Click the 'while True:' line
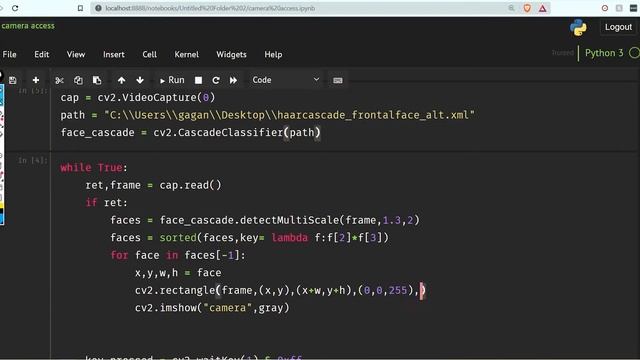The height and width of the screenshot is (360, 640). (94, 168)
